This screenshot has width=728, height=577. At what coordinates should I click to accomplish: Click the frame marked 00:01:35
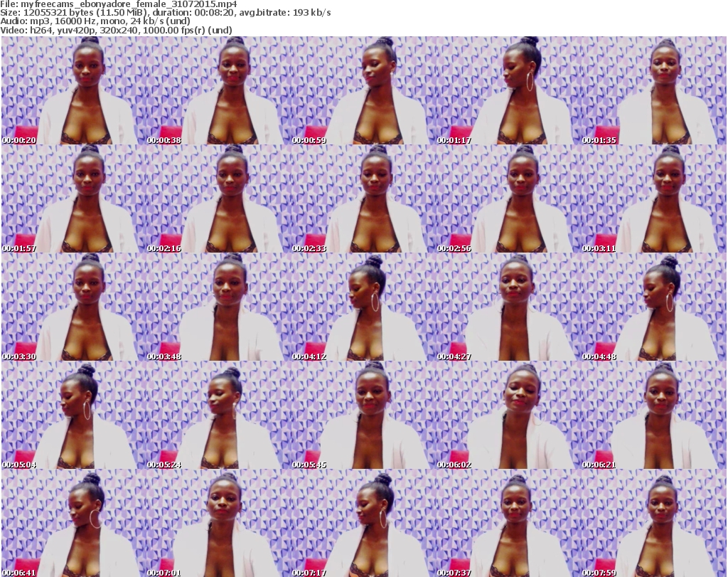pos(654,90)
